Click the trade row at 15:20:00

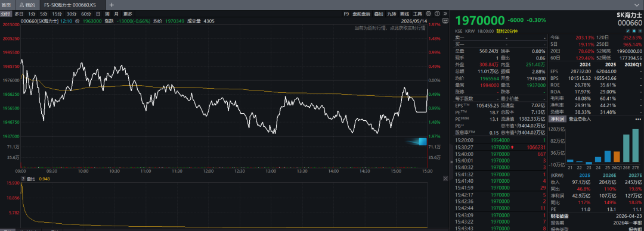point(501,140)
